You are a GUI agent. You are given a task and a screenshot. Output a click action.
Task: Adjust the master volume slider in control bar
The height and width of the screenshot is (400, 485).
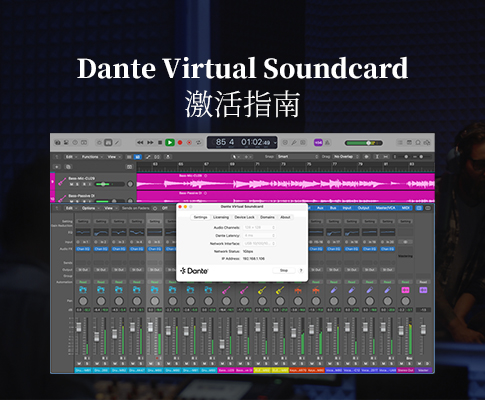pyautogui.click(x=363, y=143)
